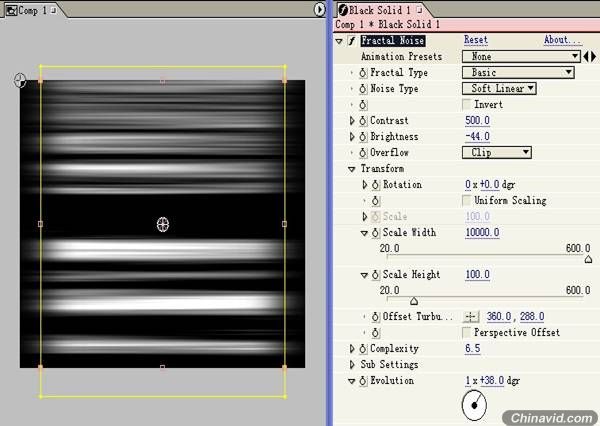Enable the Perspective Offset checkbox
Screen dimensions: 600x426
[466, 333]
